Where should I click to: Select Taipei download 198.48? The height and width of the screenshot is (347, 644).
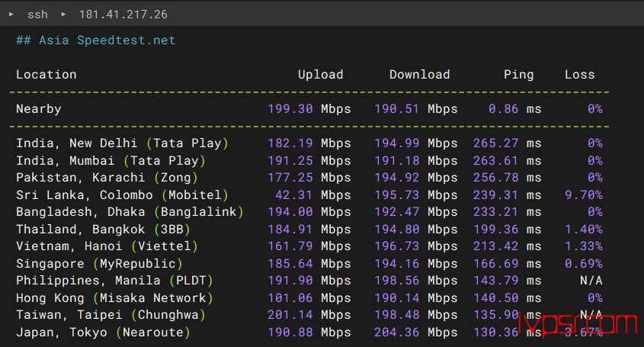pyautogui.click(x=397, y=315)
